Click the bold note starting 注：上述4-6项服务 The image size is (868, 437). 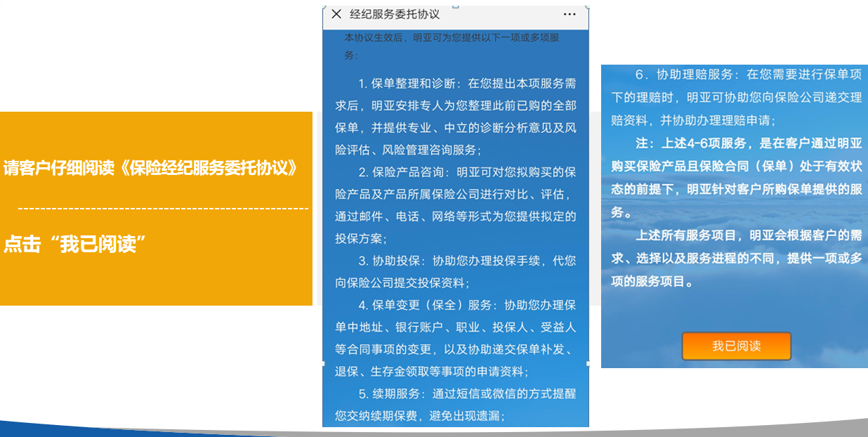736,177
